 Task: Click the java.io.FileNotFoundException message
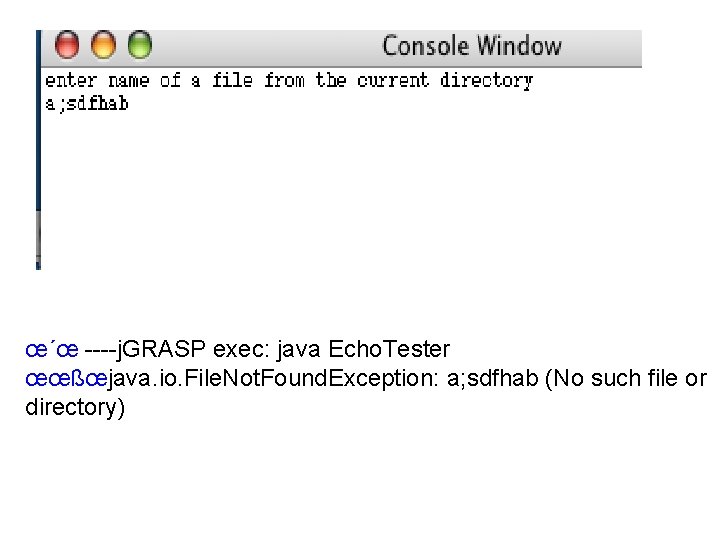274,379
